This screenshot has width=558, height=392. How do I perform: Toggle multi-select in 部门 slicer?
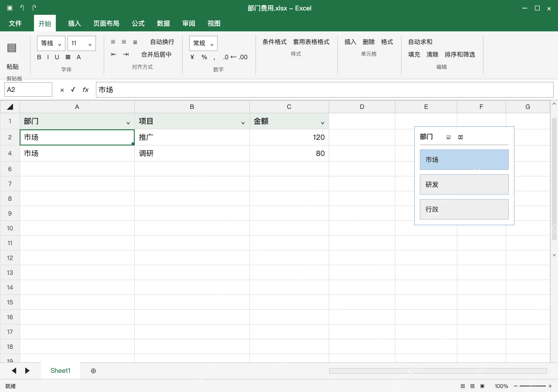click(449, 137)
